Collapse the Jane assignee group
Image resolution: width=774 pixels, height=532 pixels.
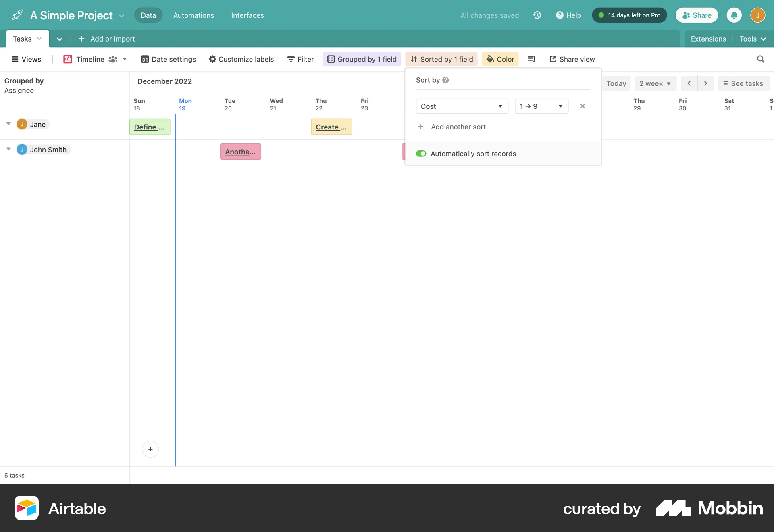(8, 124)
